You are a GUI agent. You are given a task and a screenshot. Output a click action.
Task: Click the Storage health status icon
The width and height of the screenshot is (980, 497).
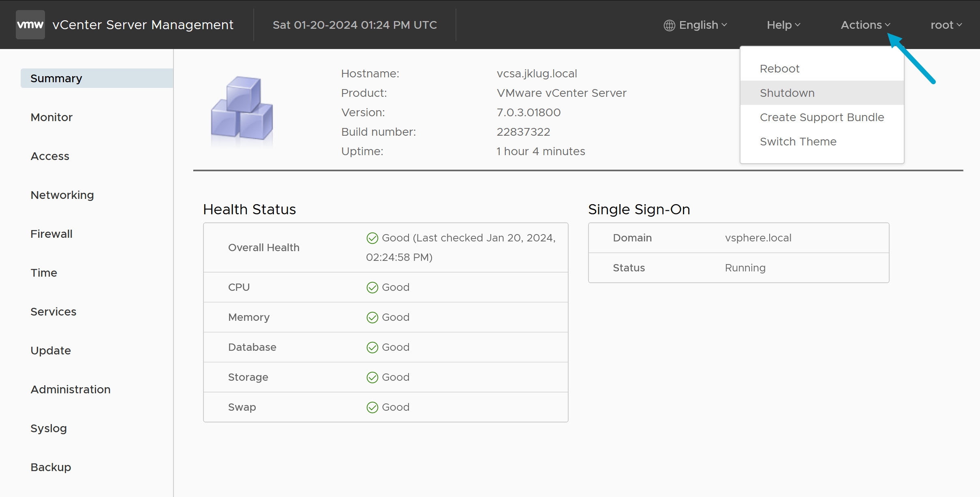(372, 377)
